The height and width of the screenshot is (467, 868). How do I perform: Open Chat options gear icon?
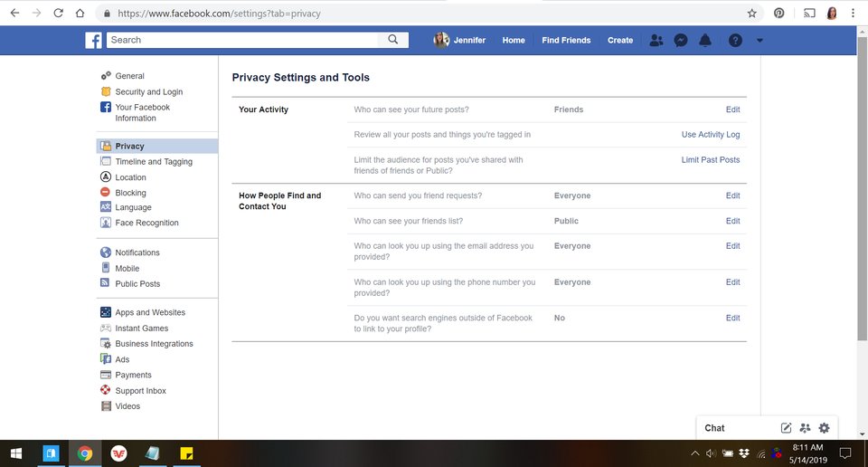coord(825,428)
